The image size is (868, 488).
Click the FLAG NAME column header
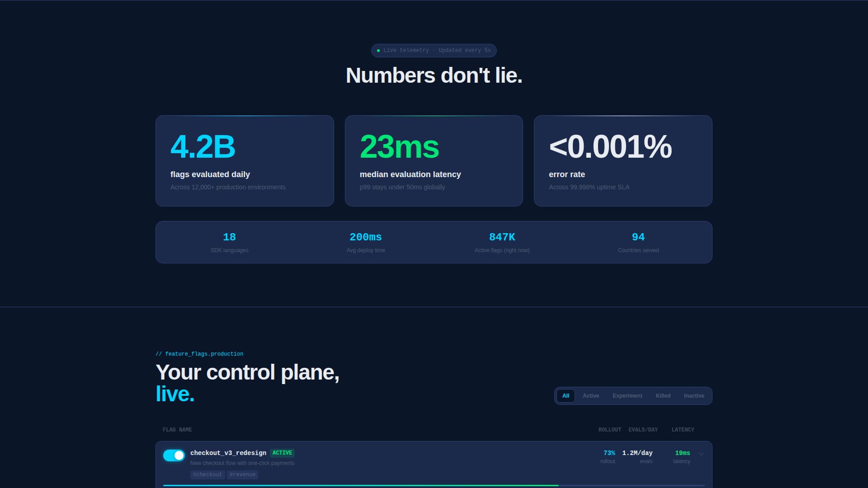177,430
